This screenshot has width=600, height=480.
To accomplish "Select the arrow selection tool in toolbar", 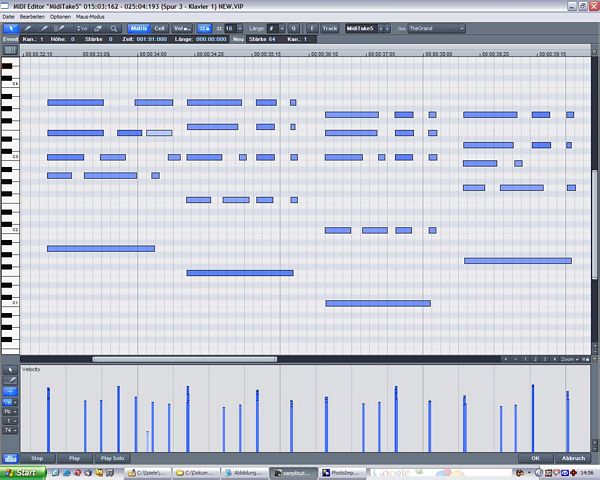I will pos(11,28).
